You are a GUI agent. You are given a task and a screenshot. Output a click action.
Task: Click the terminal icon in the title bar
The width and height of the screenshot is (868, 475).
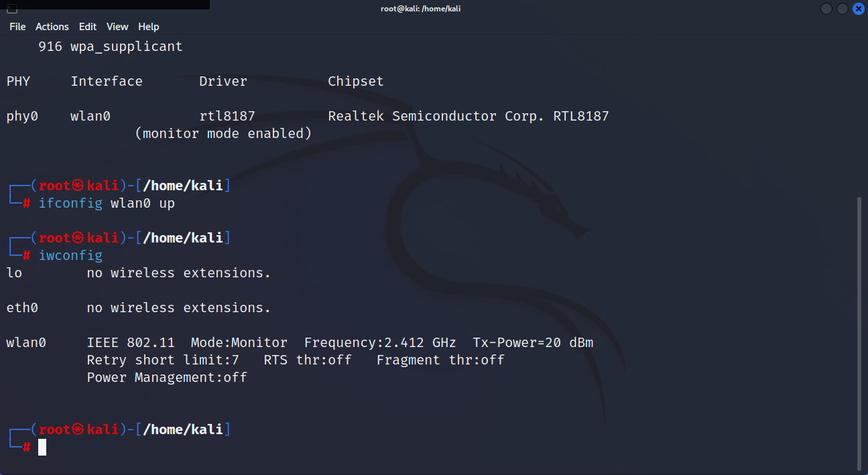pos(12,9)
